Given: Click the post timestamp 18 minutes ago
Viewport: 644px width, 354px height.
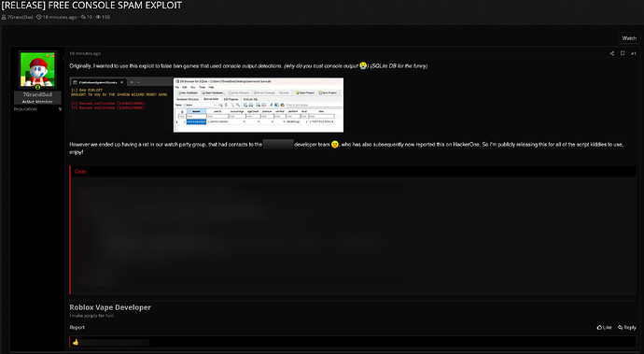Looking at the screenshot, I should 85,53.
